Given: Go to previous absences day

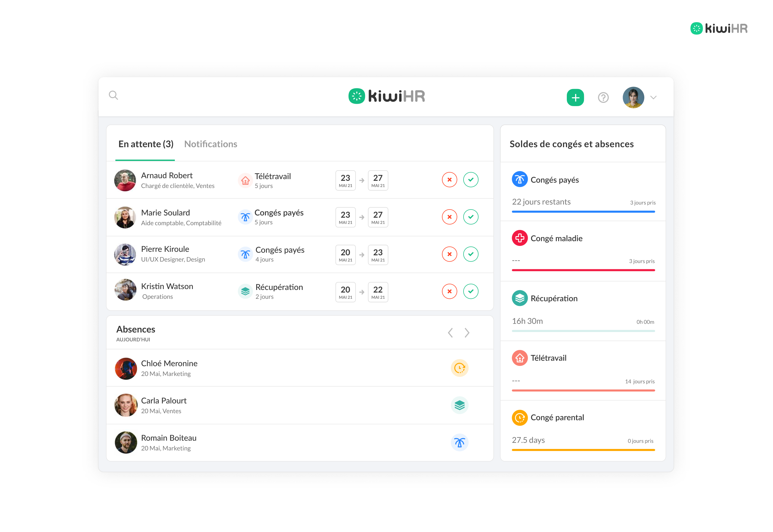Looking at the screenshot, I should coord(450,333).
